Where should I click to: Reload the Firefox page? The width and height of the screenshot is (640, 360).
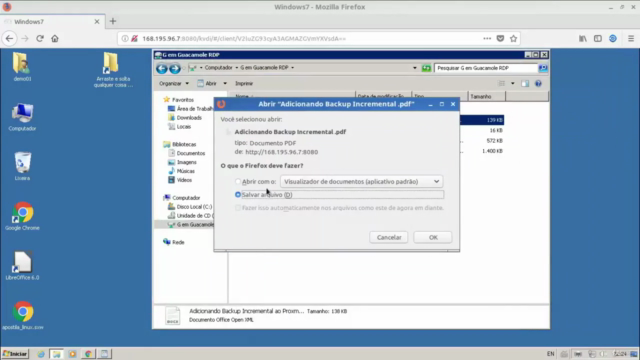pyautogui.click(x=40, y=38)
